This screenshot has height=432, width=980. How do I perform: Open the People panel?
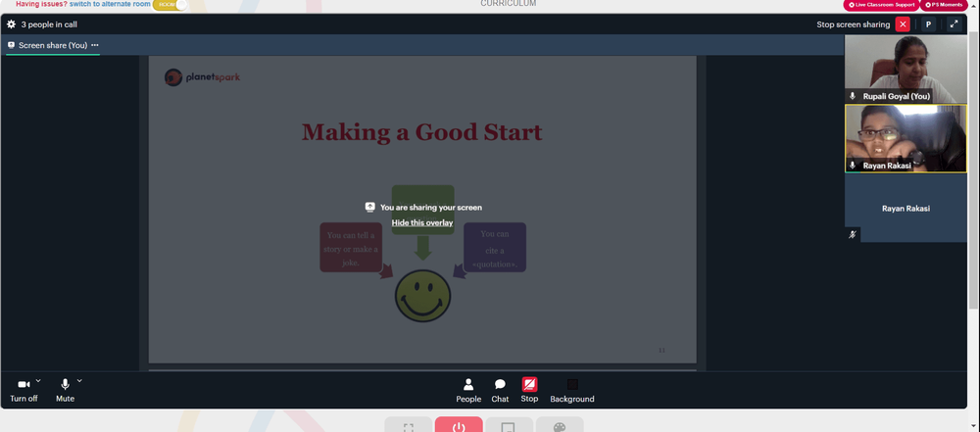coord(468,391)
